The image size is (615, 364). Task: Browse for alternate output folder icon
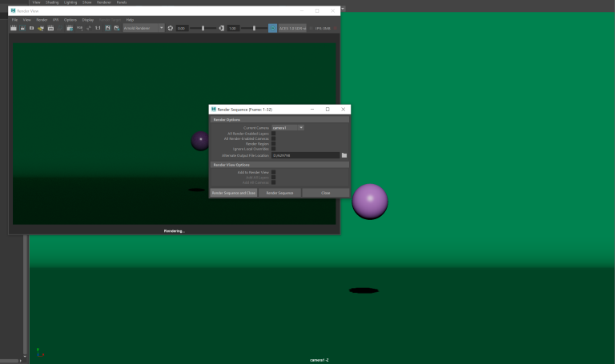point(344,155)
